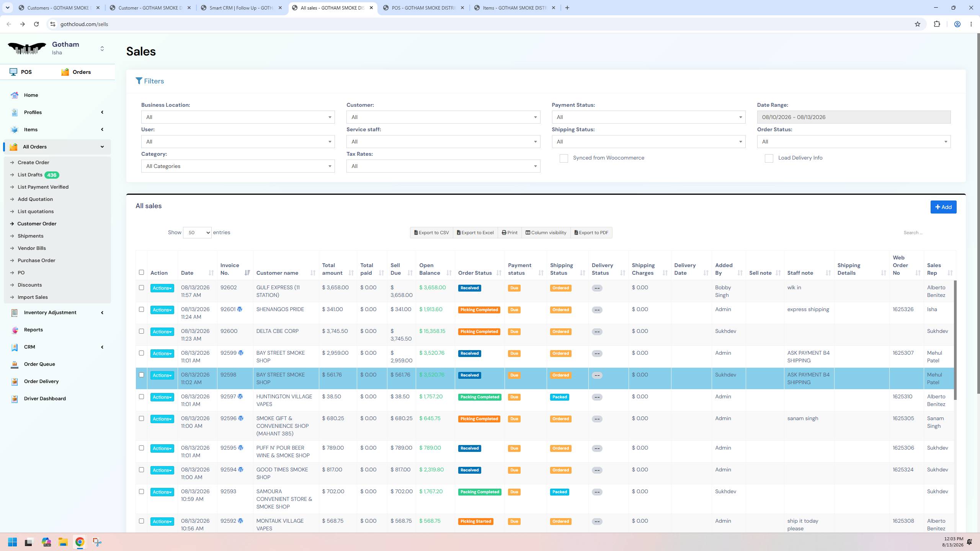The width and height of the screenshot is (980, 551).
Task: Click the Export to Excel button
Action: (x=475, y=233)
